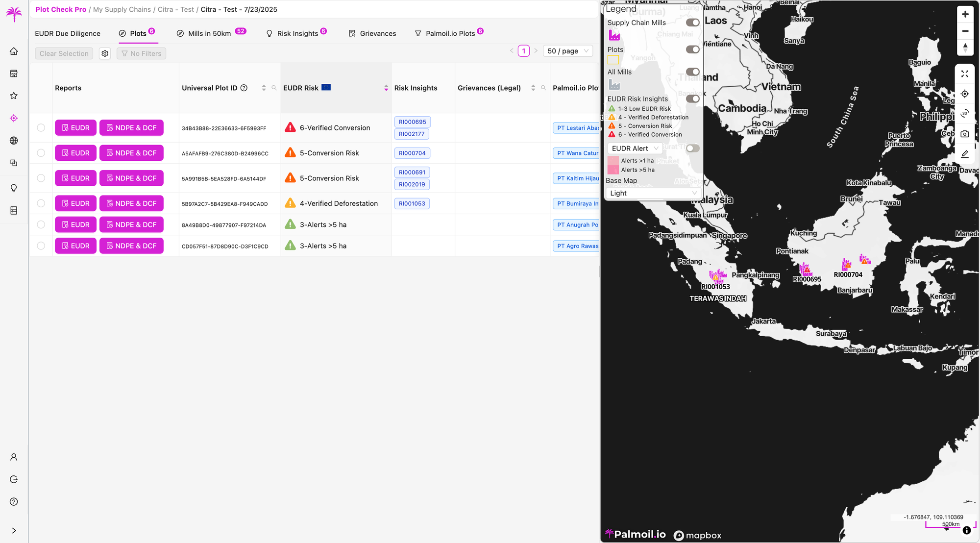Expand the sidebar with the arrow icon
Image resolution: width=980 pixels, height=543 pixels.
point(14,531)
